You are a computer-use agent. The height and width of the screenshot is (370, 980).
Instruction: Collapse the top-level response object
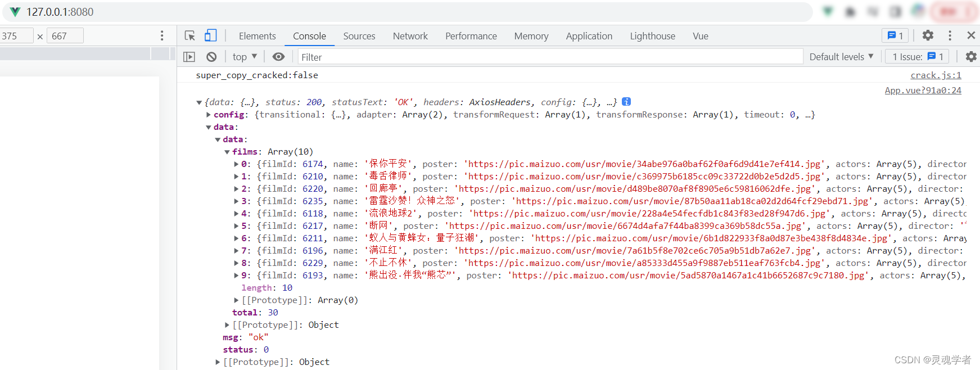pyautogui.click(x=199, y=102)
